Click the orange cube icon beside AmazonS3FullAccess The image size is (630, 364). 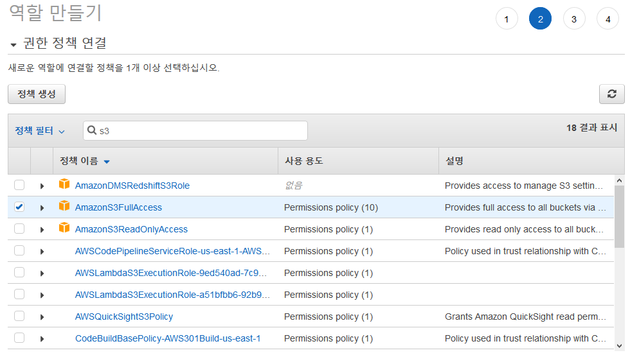coord(64,206)
